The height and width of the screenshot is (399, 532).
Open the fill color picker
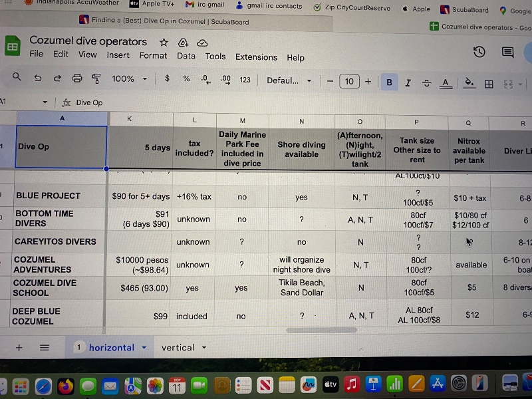click(x=469, y=83)
